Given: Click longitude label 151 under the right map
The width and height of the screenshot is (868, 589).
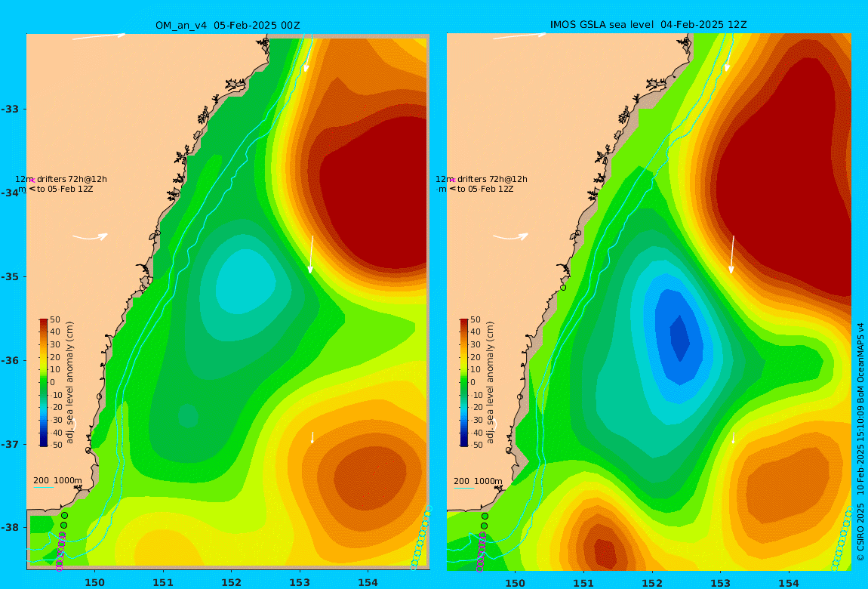Looking at the screenshot, I should click(583, 583).
